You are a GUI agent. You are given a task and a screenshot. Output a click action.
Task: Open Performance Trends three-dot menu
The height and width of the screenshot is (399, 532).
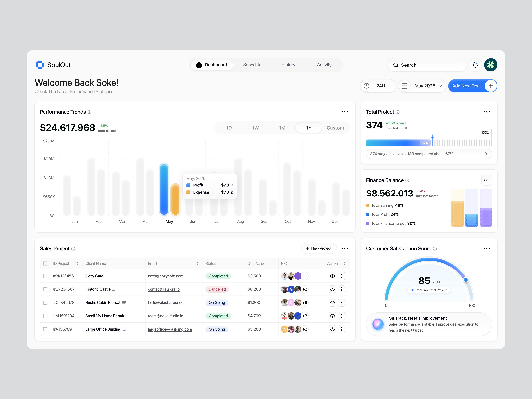point(345,112)
